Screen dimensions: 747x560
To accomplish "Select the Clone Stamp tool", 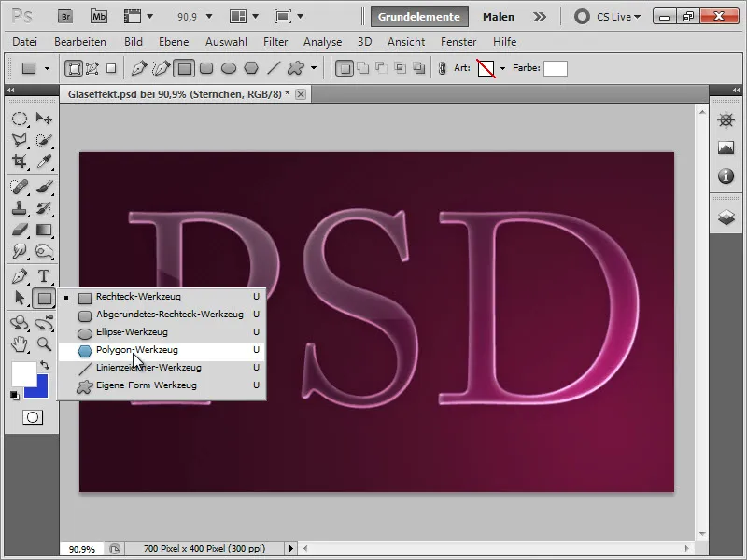I will click(x=20, y=208).
